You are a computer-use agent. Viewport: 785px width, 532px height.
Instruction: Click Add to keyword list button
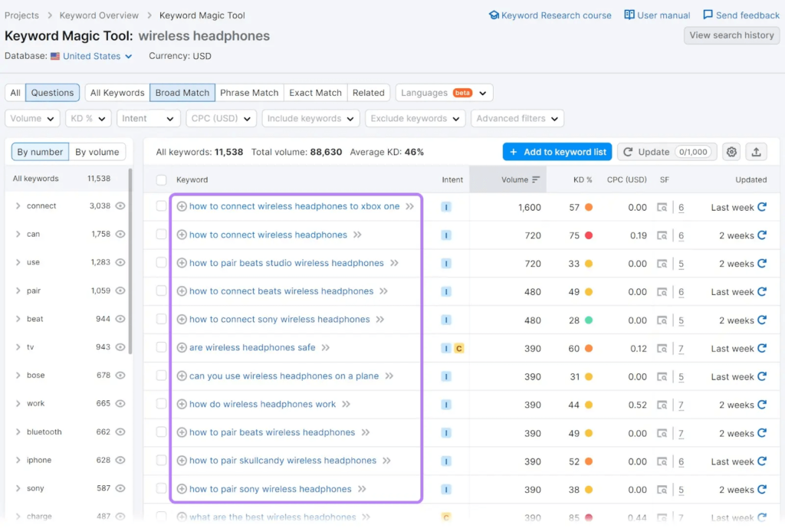(557, 152)
